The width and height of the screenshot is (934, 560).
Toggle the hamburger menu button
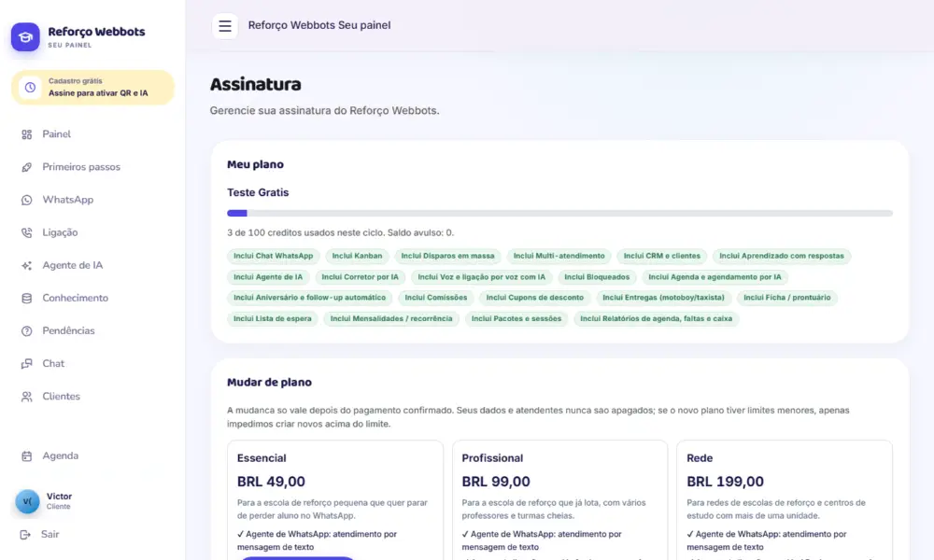coord(224,25)
